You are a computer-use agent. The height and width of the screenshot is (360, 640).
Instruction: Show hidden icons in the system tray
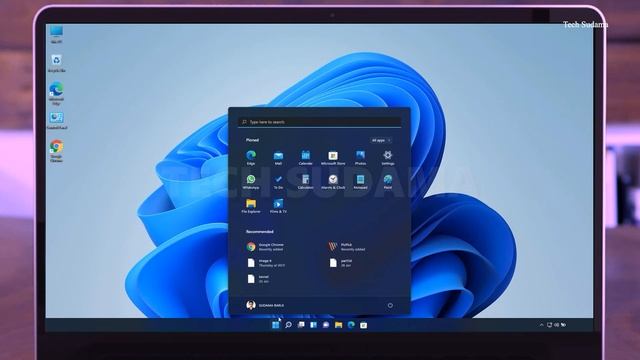point(542,325)
